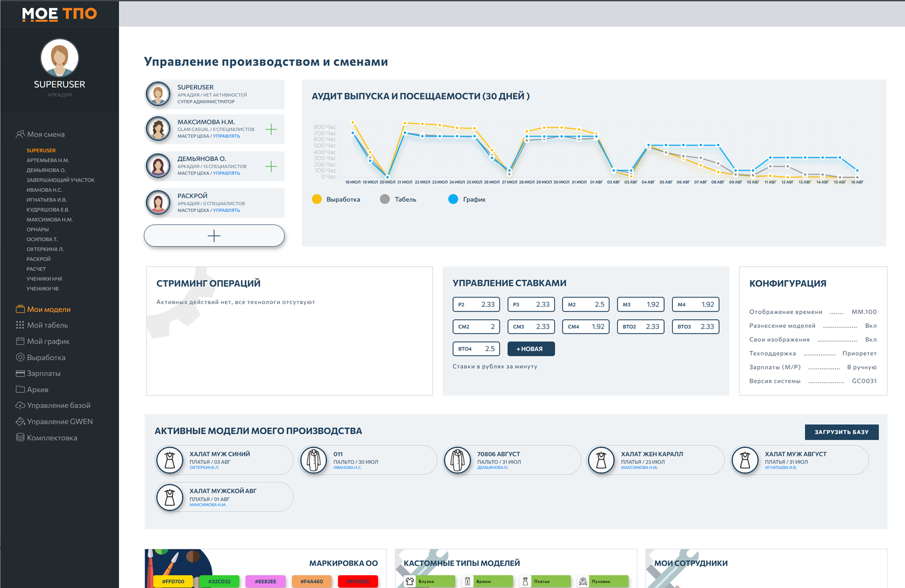Click the Брюки trousers icon

tap(468, 582)
